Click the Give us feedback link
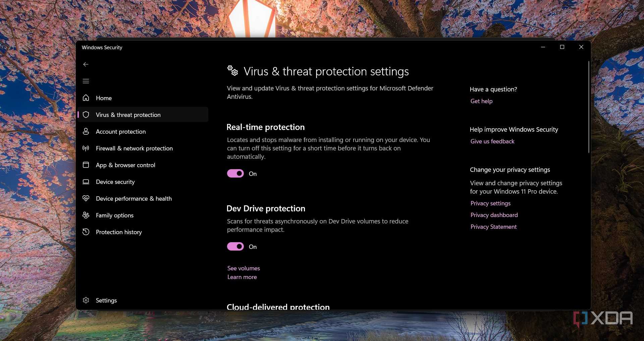The image size is (644, 341). tap(492, 141)
